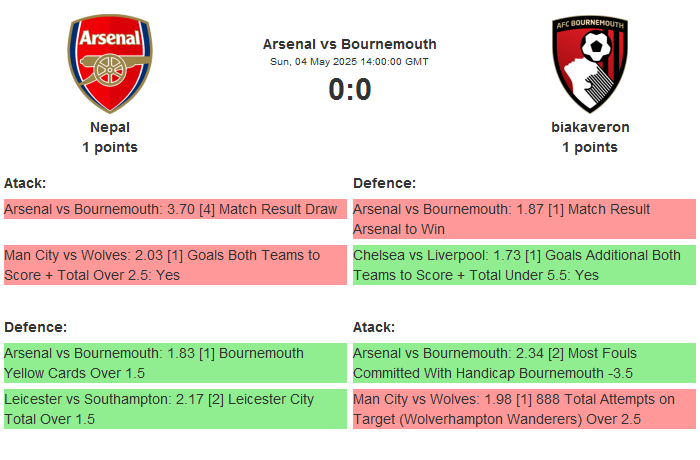Select the Arsenal to Win 1.87 bet

[x=524, y=219]
